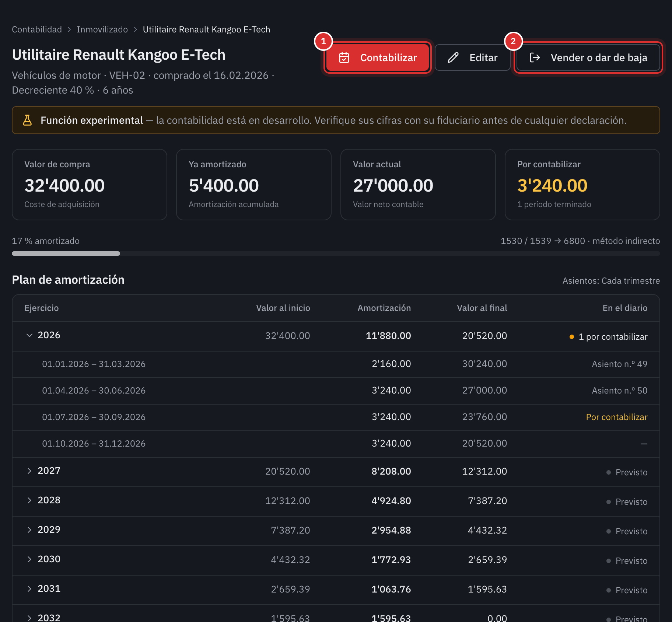672x622 pixels.
Task: Click '1530 / 1539 → 6800 · método indirecto' text
Action: pos(580,241)
